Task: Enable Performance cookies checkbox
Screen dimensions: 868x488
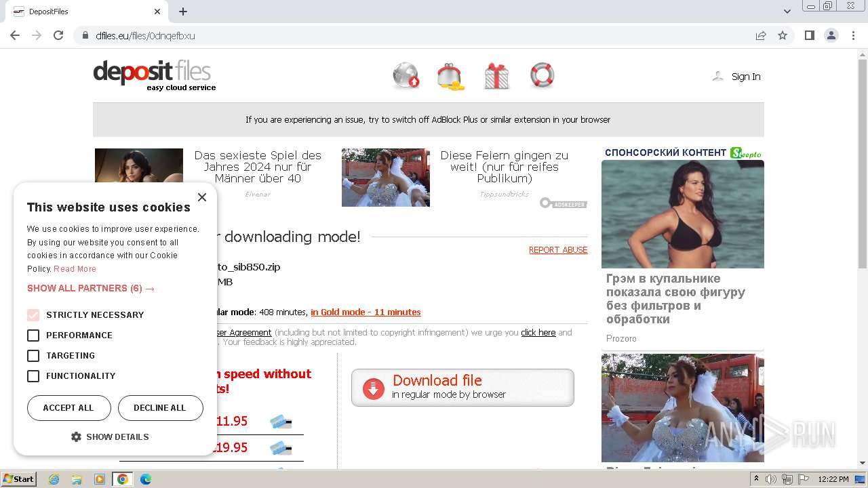Action: point(33,335)
